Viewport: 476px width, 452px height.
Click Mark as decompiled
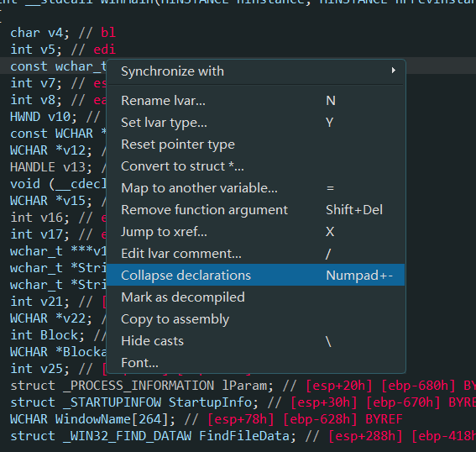(256, 297)
